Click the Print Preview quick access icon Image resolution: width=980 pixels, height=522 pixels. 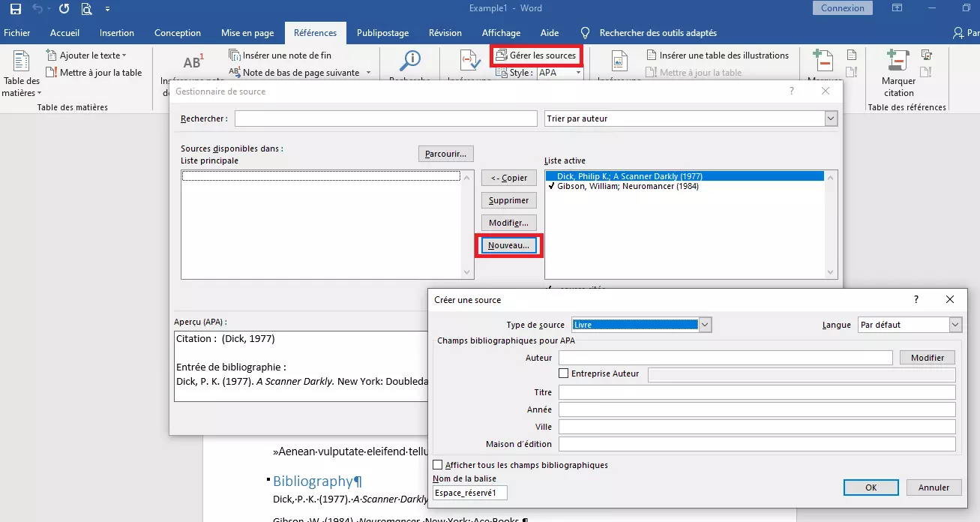[86, 9]
